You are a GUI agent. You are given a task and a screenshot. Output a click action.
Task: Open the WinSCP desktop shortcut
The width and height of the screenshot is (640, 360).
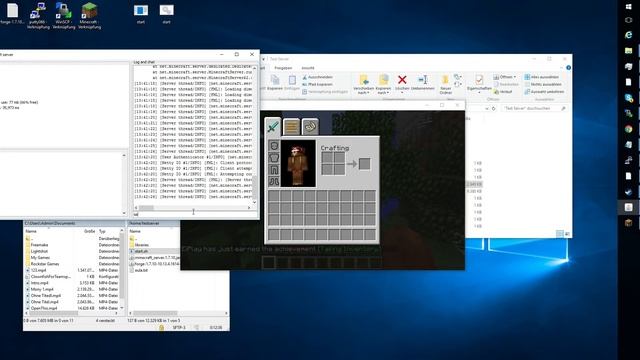point(64,16)
